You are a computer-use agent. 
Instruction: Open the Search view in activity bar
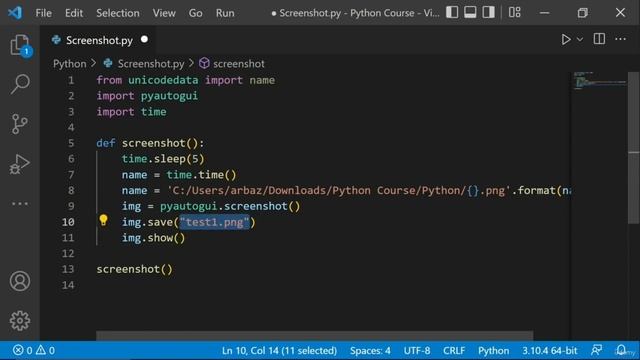[x=20, y=84]
